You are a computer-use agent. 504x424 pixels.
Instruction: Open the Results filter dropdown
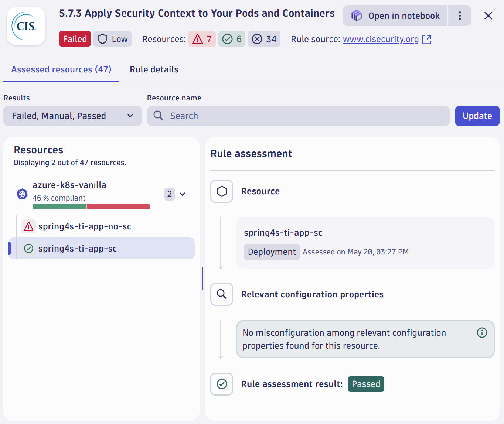72,116
